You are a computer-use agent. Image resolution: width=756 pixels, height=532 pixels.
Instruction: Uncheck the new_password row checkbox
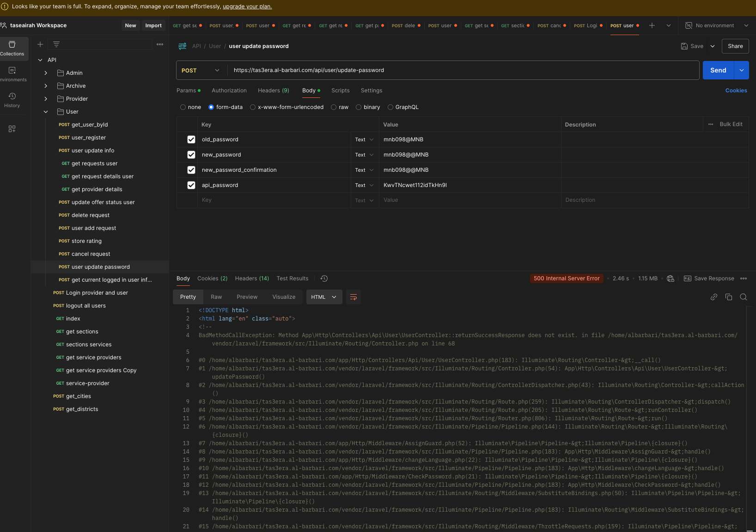(x=191, y=155)
